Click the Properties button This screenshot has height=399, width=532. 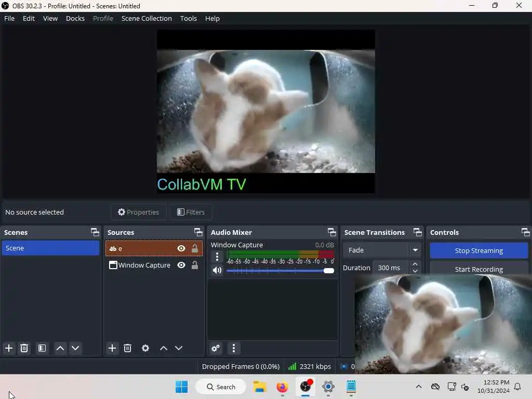click(x=138, y=212)
